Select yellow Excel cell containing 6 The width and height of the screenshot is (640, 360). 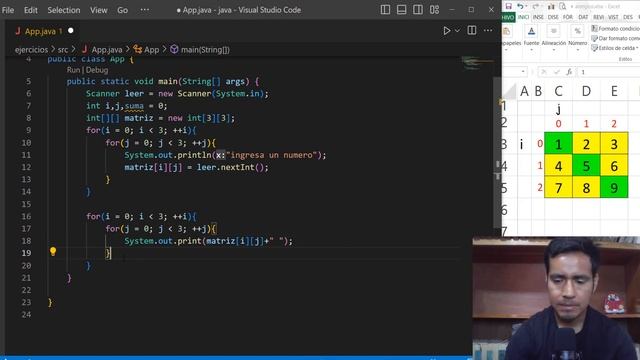[x=614, y=166]
